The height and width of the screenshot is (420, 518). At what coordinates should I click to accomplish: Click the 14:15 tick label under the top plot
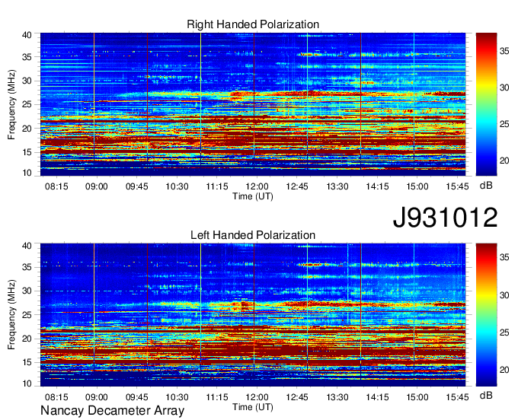(x=377, y=186)
